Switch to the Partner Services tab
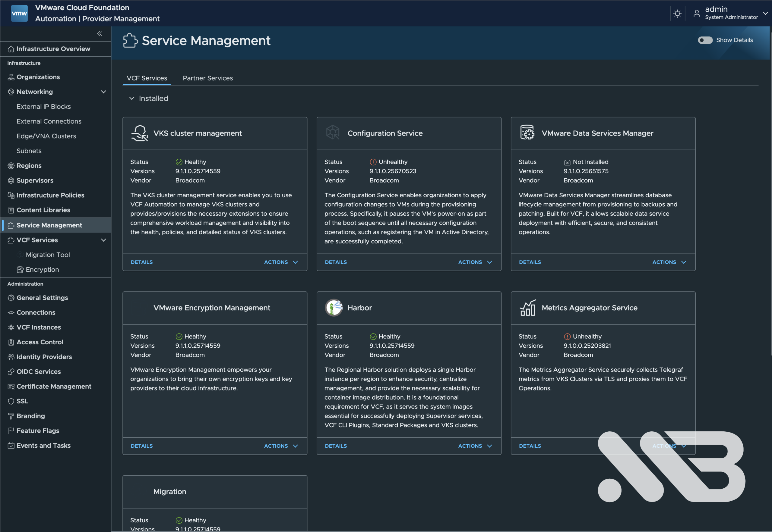This screenshot has width=772, height=532. (x=208, y=78)
